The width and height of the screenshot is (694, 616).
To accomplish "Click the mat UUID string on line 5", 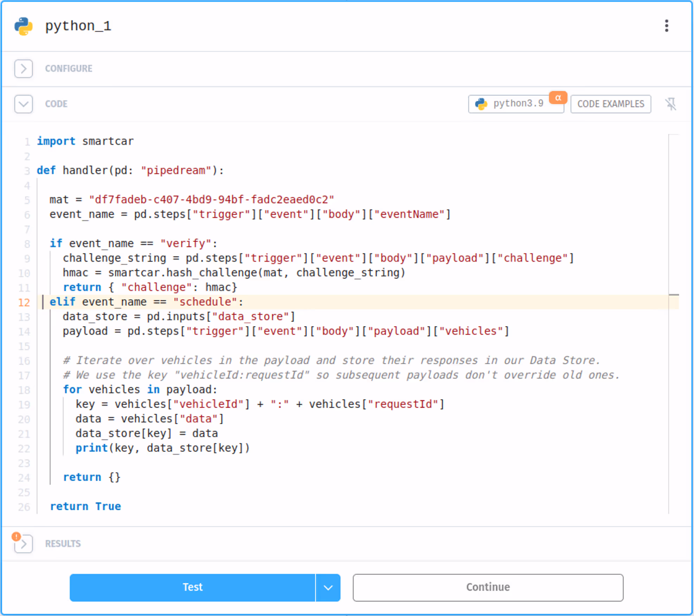I will click(x=211, y=200).
